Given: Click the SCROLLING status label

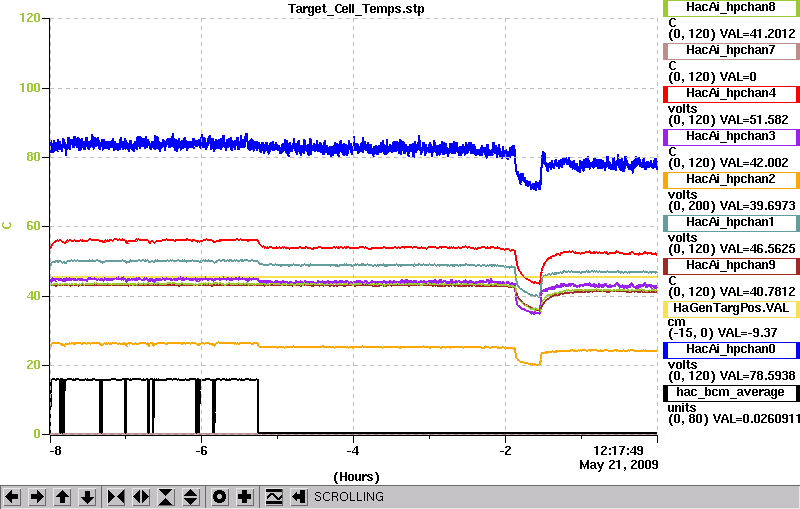Looking at the screenshot, I should (x=348, y=497).
